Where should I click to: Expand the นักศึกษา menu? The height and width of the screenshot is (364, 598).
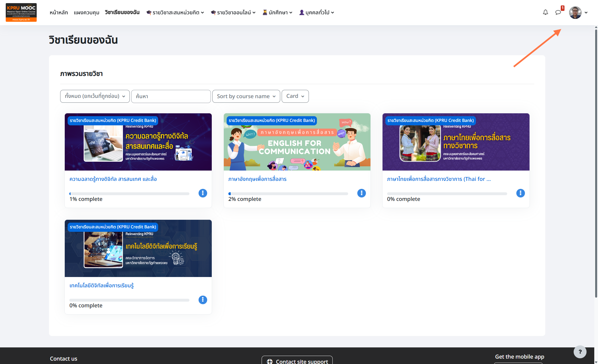277,12
